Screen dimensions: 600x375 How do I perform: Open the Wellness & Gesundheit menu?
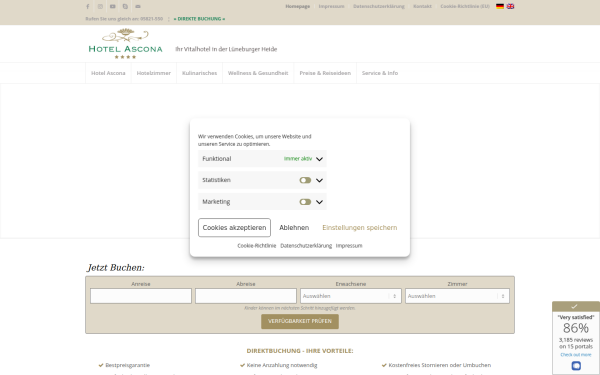point(258,73)
